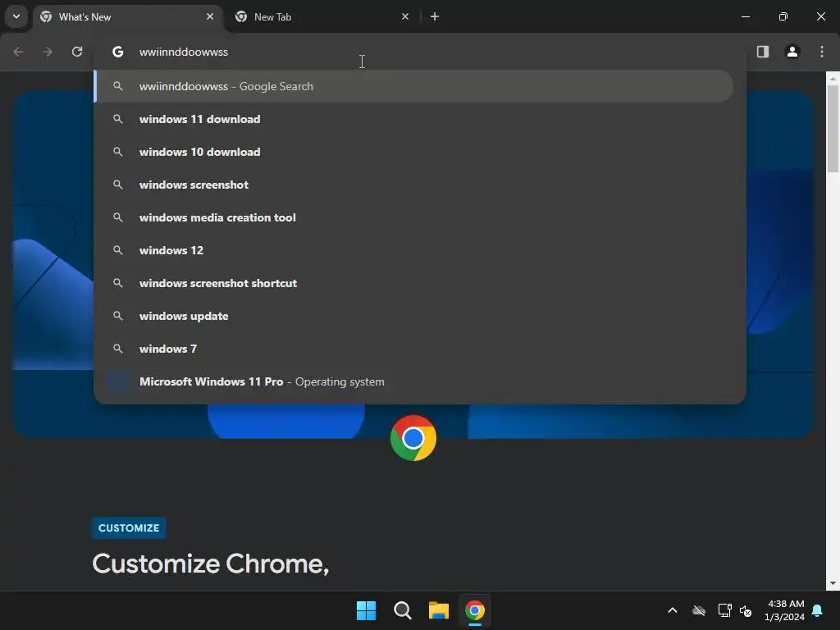Click the Chrome logo on the page
Viewport: 840px width, 630px height.
pos(413,438)
